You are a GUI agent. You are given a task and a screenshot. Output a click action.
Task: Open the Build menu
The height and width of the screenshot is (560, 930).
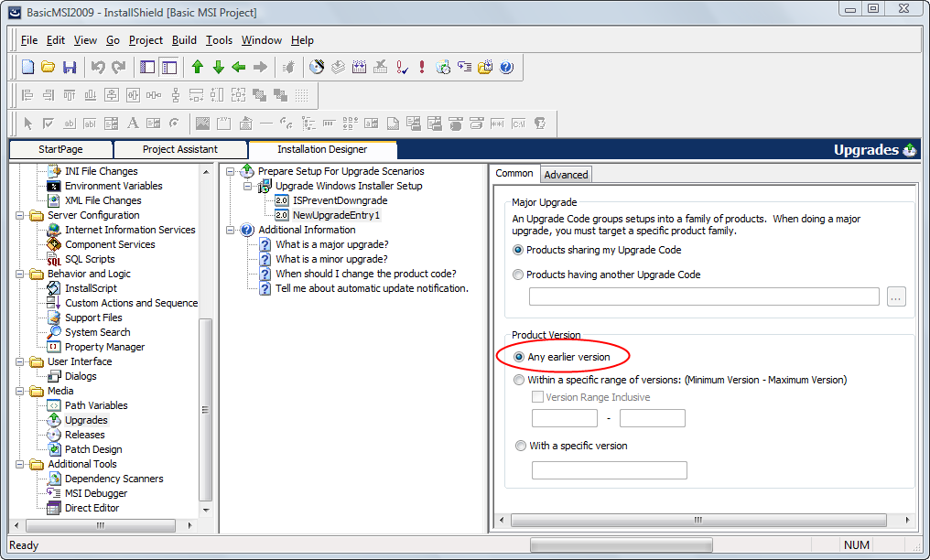point(184,40)
